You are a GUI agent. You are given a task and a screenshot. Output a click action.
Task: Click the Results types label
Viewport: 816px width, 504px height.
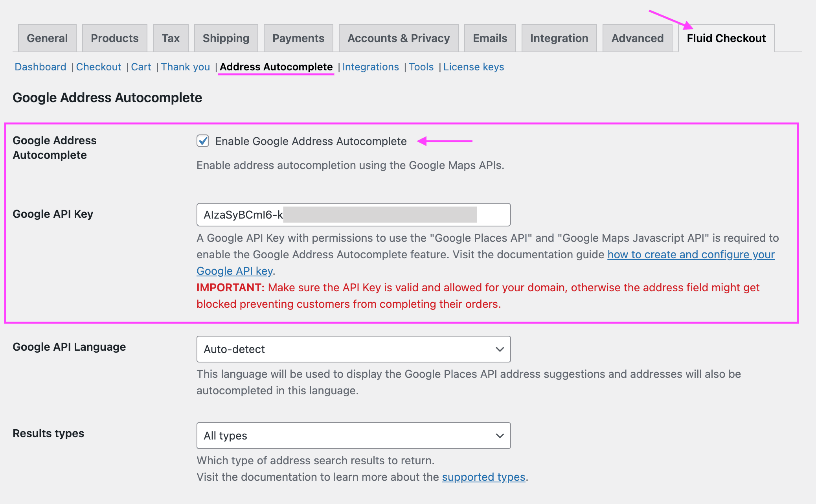[48, 433]
